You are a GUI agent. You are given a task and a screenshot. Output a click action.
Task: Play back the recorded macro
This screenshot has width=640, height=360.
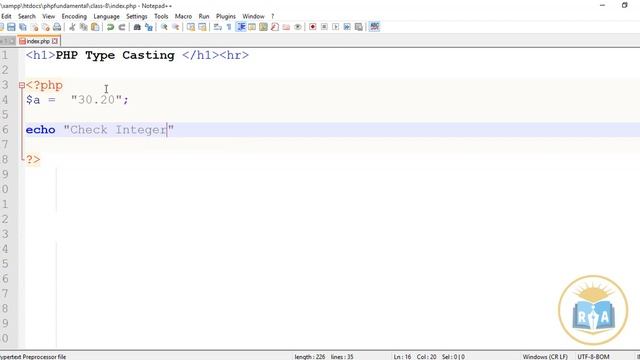pyautogui.click(x=336, y=27)
